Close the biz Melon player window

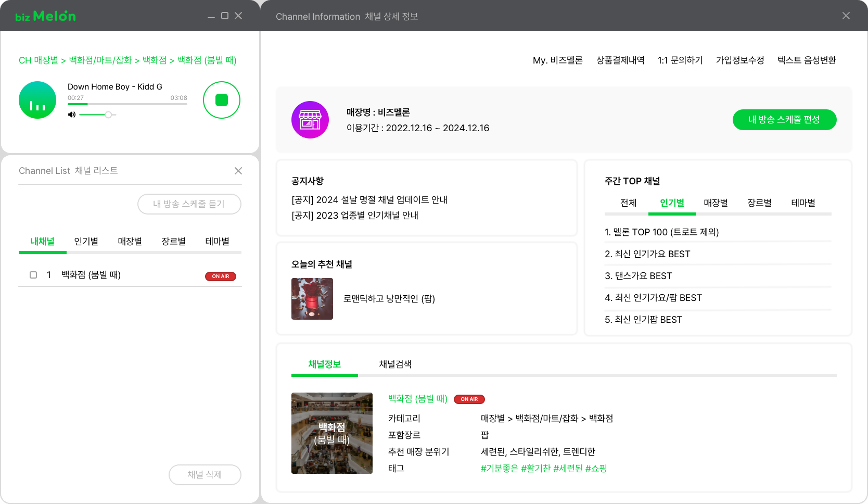pyautogui.click(x=238, y=16)
